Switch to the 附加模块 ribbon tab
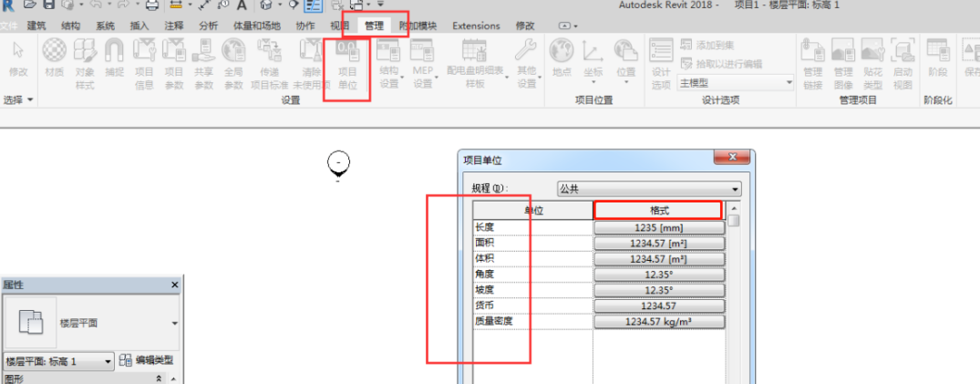This screenshot has width=980, height=384. coord(418,26)
